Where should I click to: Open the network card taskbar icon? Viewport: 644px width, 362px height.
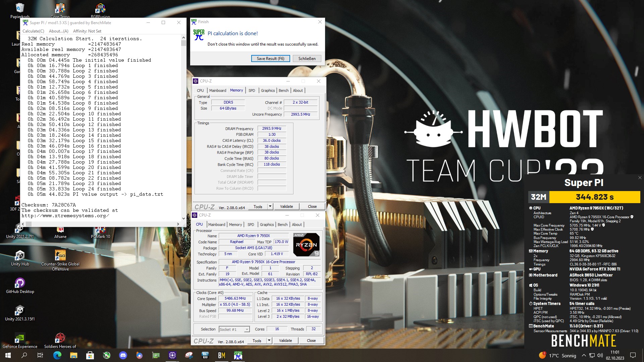pyautogui.click(x=156, y=355)
